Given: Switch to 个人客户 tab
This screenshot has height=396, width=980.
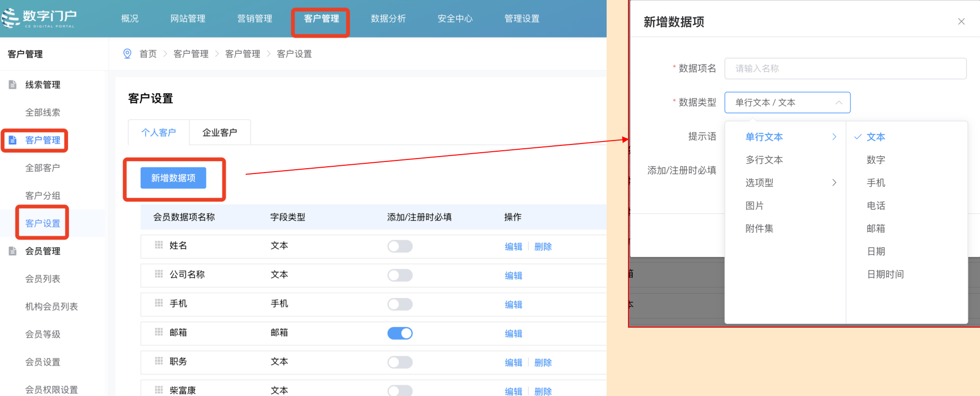Looking at the screenshot, I should point(159,132).
